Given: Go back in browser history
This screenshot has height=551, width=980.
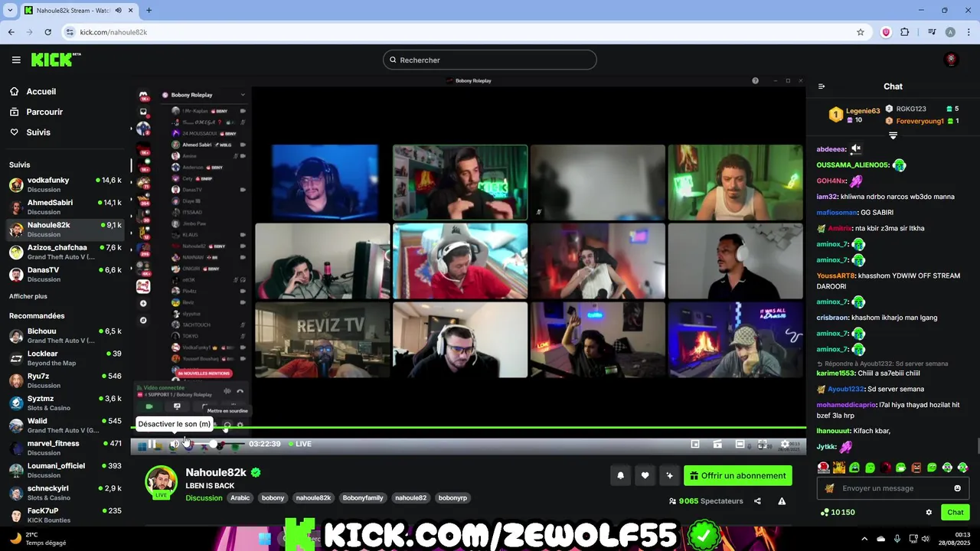Looking at the screenshot, I should coord(11,32).
